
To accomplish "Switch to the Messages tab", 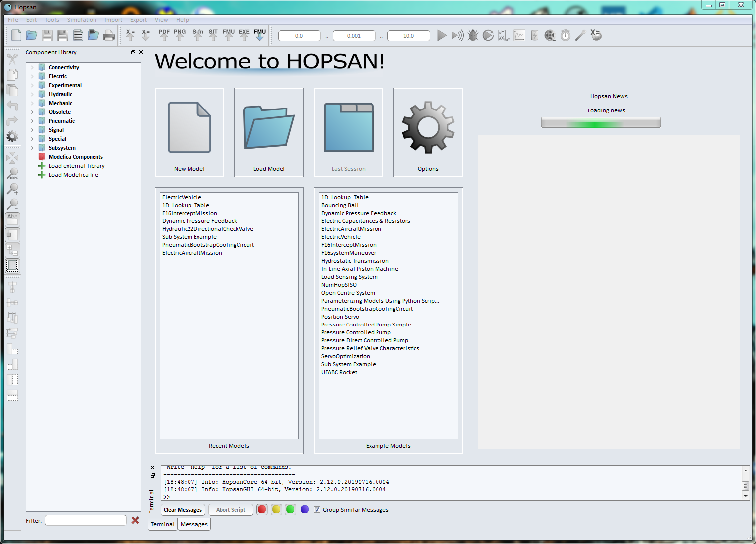I will [193, 524].
